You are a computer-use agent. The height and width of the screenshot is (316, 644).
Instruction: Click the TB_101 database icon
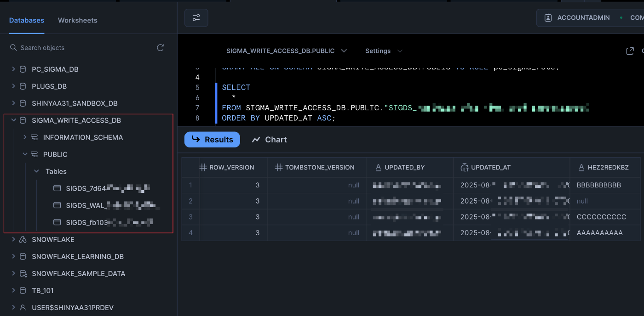(23, 291)
